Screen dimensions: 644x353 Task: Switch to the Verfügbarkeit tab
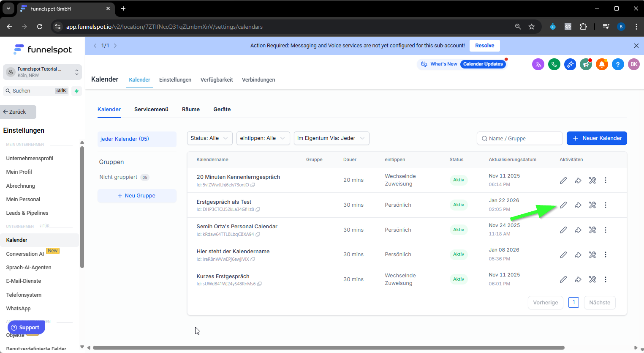217,80
